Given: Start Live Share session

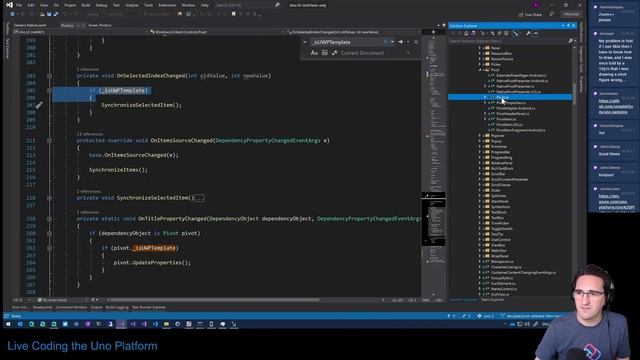Looking at the screenshot, I should (530, 14).
